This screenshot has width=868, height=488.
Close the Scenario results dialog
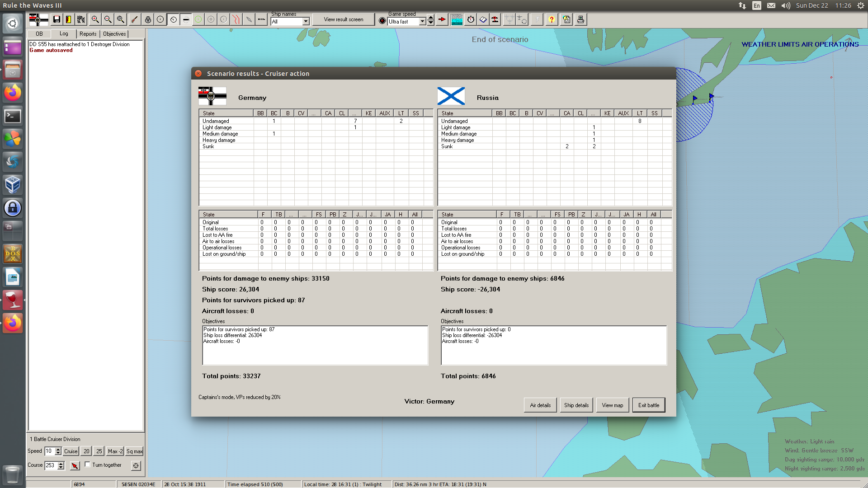[x=198, y=73]
